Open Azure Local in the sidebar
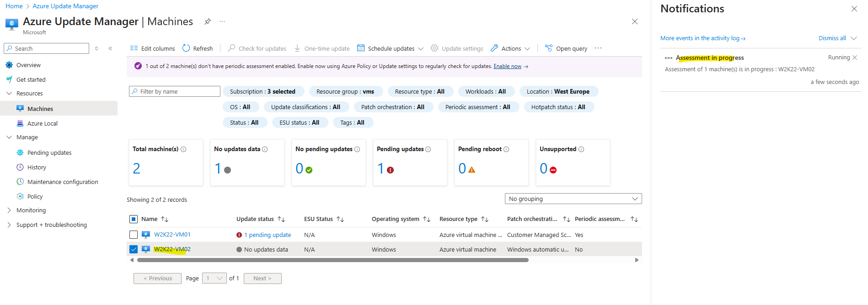This screenshot has height=305, width=868. (42, 123)
